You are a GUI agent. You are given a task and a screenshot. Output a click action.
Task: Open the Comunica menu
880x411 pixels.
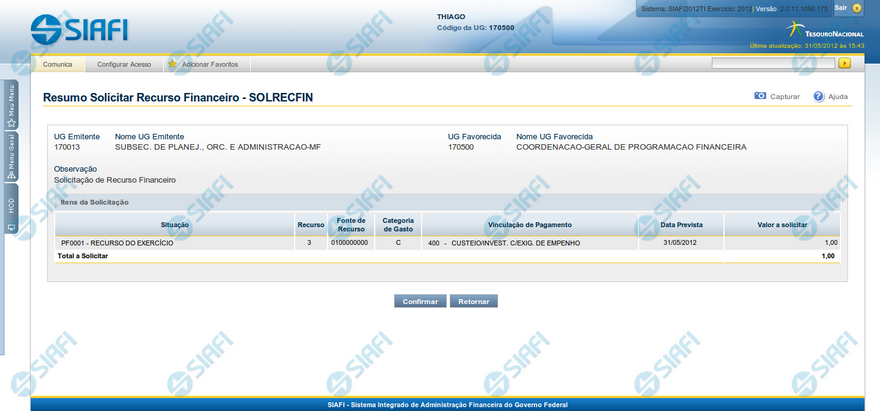coord(57,64)
